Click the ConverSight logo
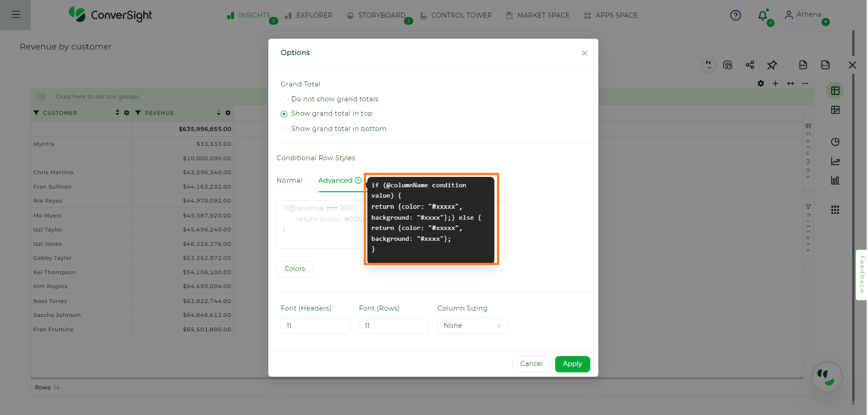 point(110,15)
